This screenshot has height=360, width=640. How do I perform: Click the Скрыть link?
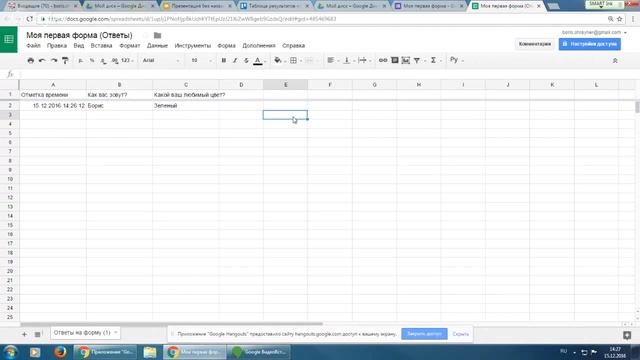coord(460,334)
